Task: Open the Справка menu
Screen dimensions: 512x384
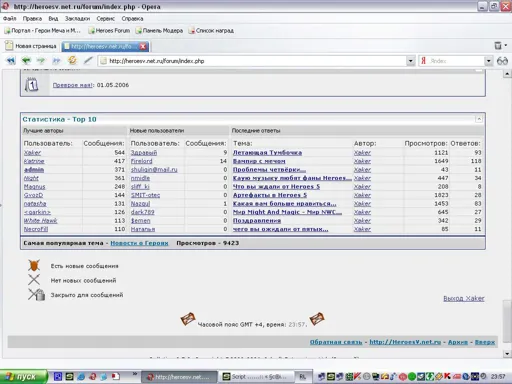Action: coord(132,19)
